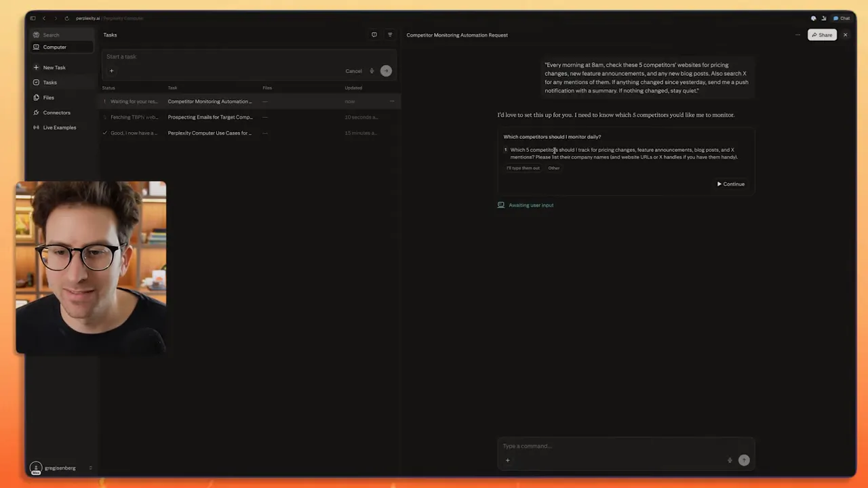
Task: Open the Tasks section in sidebar
Action: point(50,83)
